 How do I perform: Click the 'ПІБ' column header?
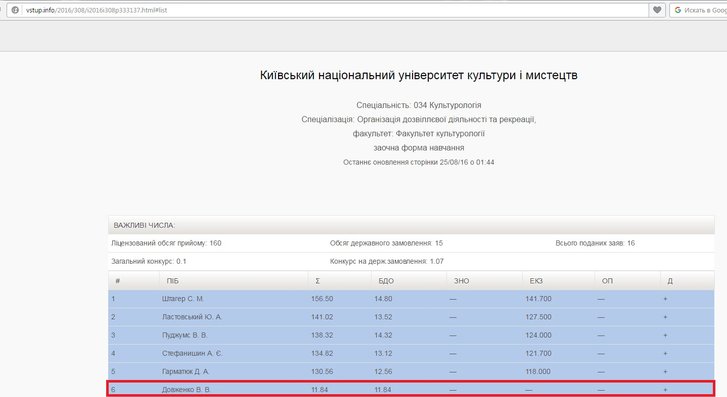tap(172, 281)
